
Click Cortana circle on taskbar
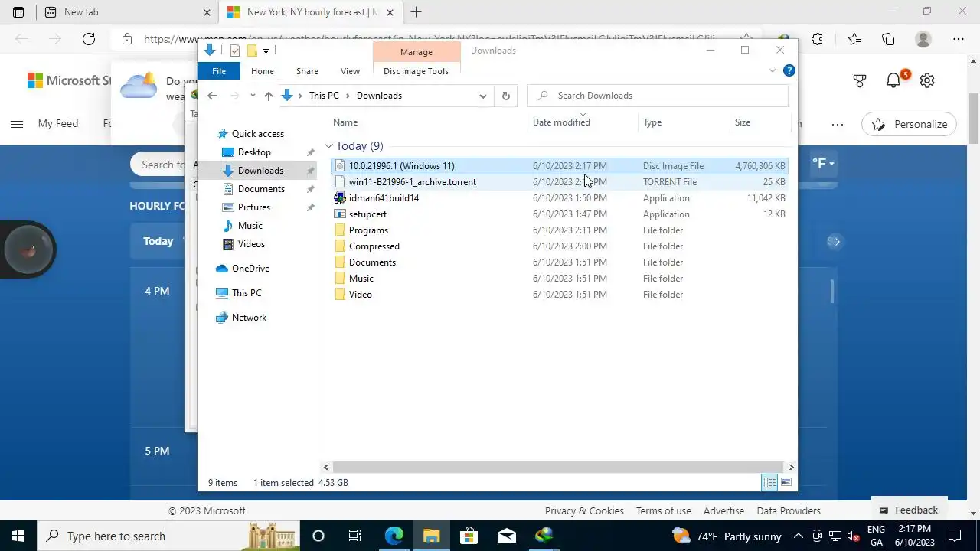click(318, 536)
